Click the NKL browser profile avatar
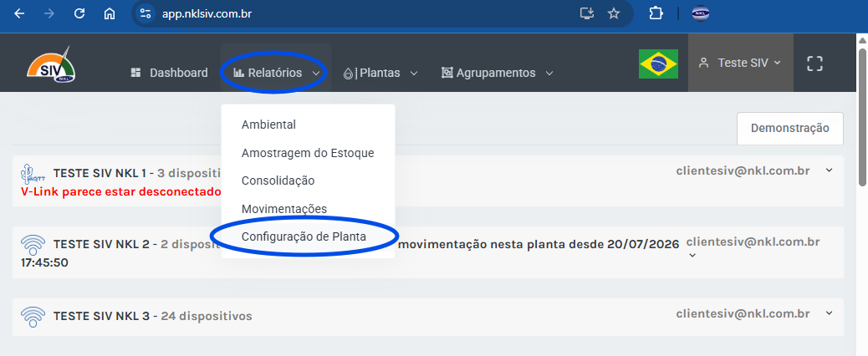The height and width of the screenshot is (356, 868). pos(701,14)
